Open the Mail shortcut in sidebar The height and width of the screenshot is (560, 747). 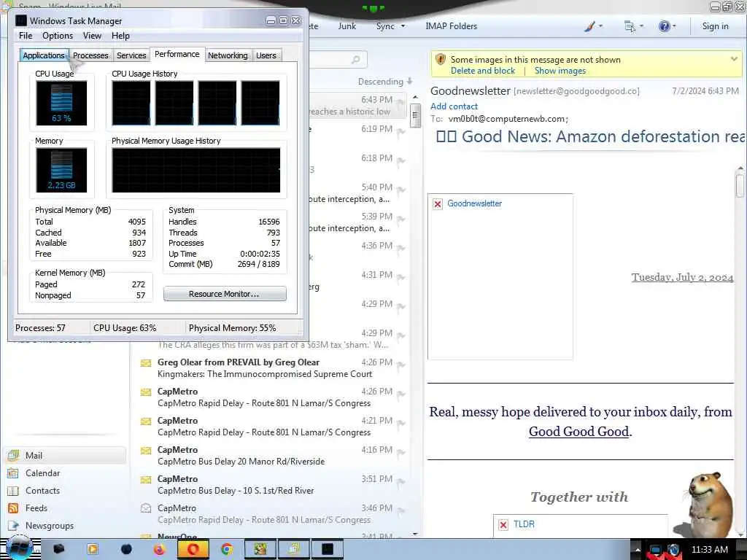pos(65,455)
